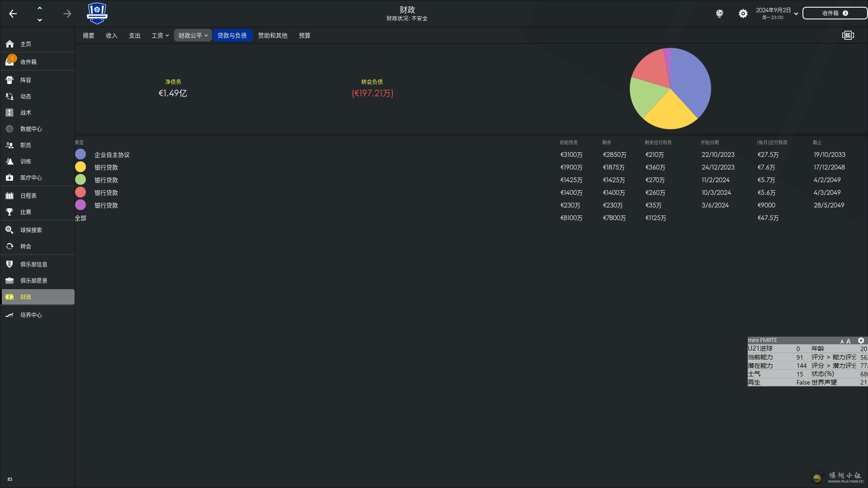This screenshot has height=488, width=868.
Task: Click the blue 企业自主协议 color swatch
Action: [x=80, y=155]
